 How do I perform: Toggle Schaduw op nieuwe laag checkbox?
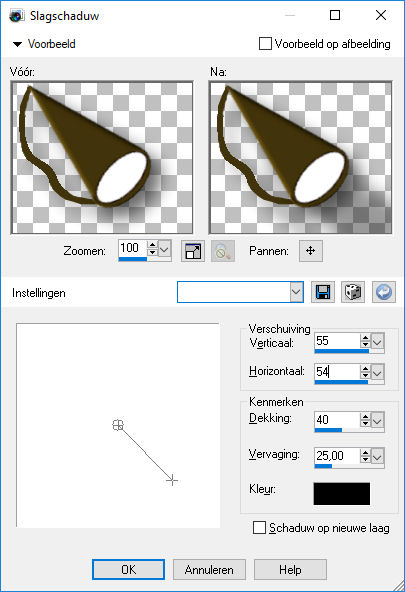259,527
